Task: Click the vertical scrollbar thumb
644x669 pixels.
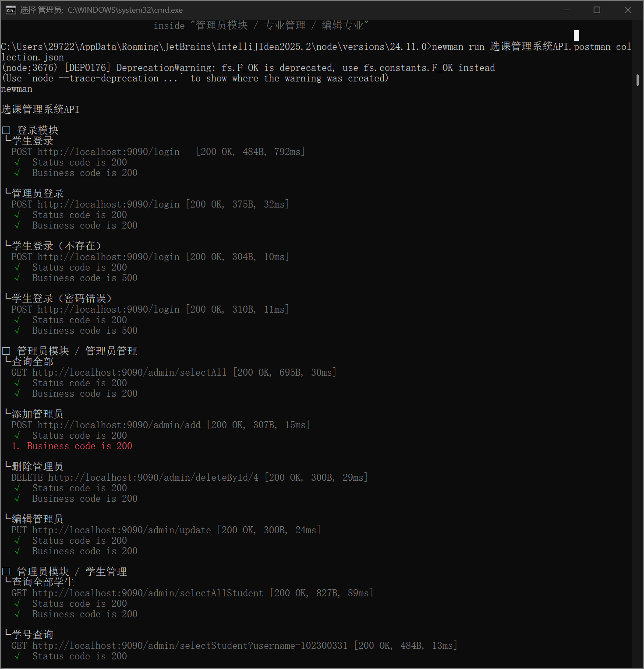Action: click(x=637, y=80)
